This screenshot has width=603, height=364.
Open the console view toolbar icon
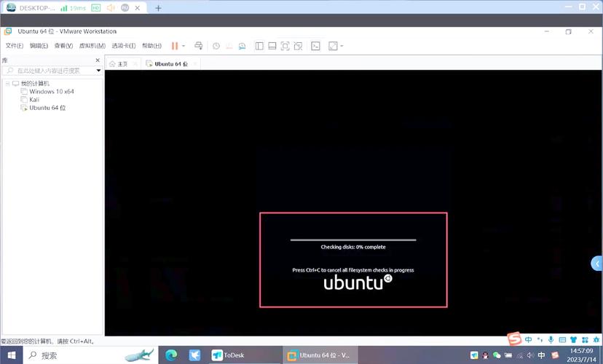tap(315, 46)
